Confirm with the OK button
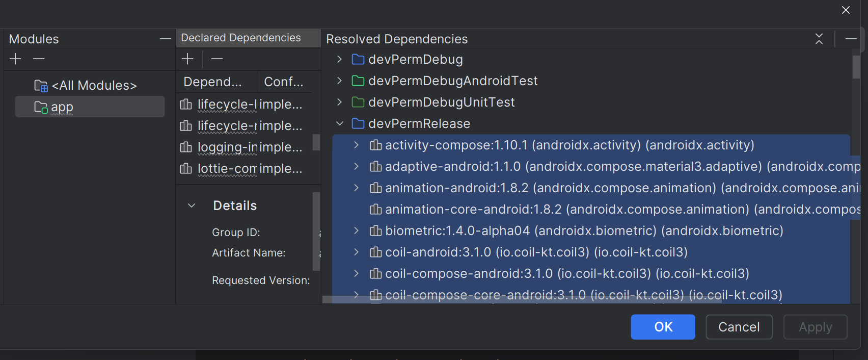Screen dimensions: 868x360 point(663,327)
